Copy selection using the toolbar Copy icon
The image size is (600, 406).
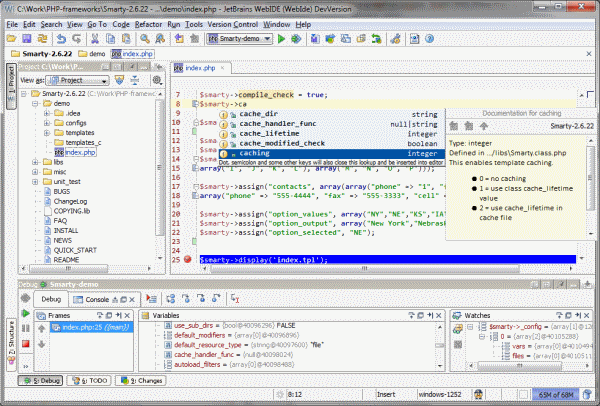111,39
